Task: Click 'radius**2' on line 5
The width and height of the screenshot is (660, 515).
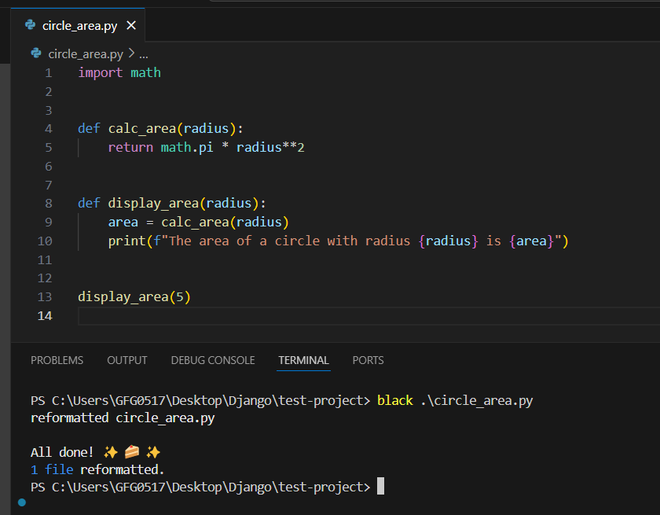Action: click(x=270, y=148)
